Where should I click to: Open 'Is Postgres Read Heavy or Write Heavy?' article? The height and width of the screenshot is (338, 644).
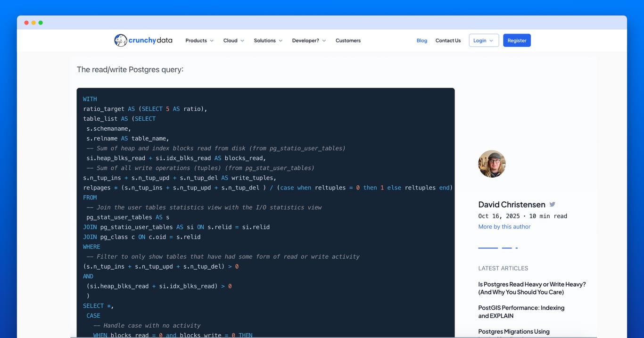[532, 288]
